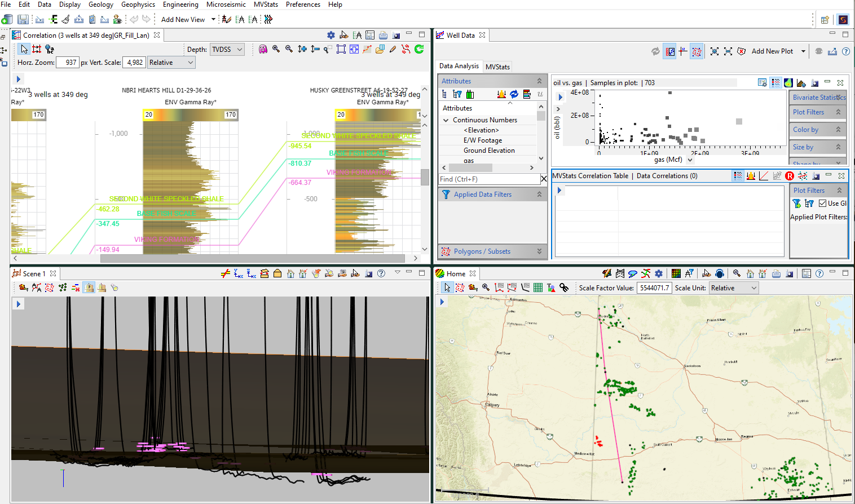Image resolution: width=855 pixels, height=504 pixels.
Task: Open the Depth TVDSS dropdown
Action: [x=227, y=50]
